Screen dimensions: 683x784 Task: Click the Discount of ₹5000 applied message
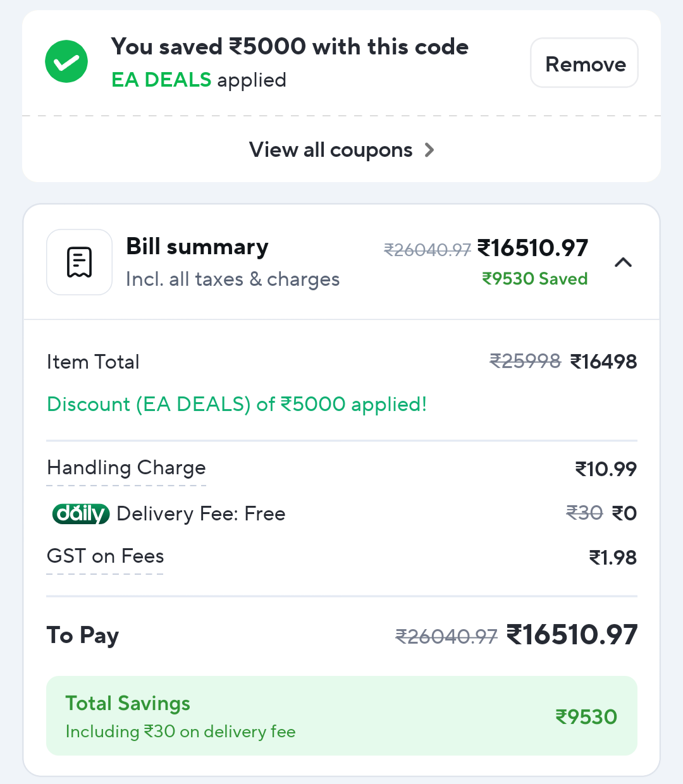click(x=237, y=405)
